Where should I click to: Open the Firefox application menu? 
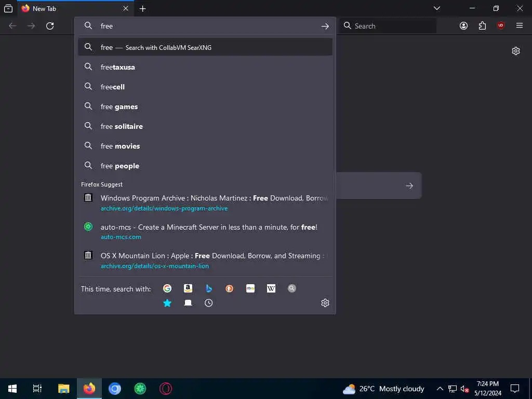(x=520, y=26)
